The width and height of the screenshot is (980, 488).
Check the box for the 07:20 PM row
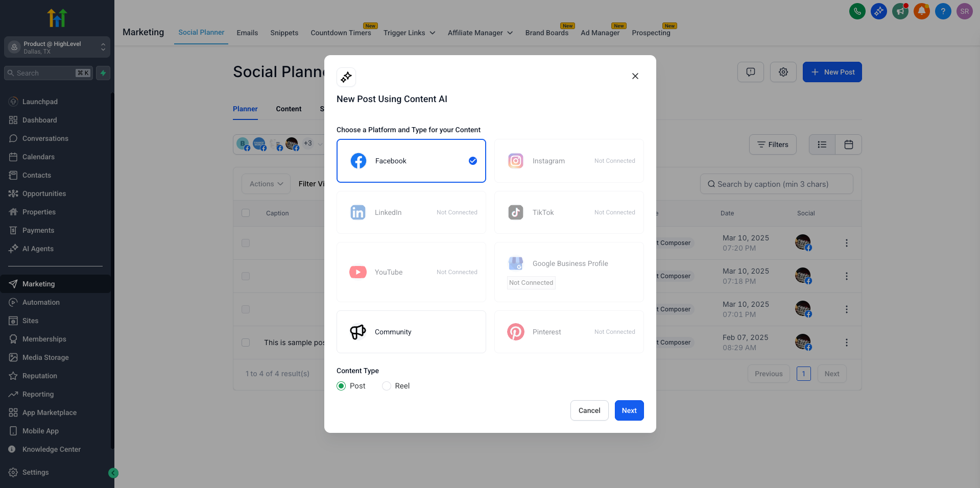246,243
